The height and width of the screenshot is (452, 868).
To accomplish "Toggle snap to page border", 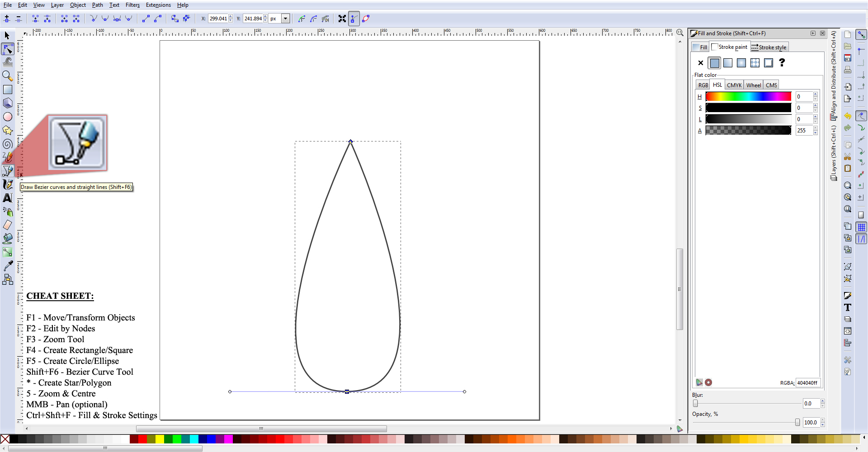I will (x=862, y=215).
